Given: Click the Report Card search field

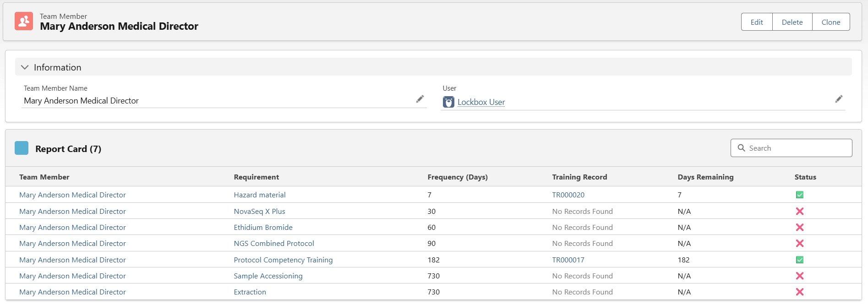Looking at the screenshot, I should tap(791, 148).
